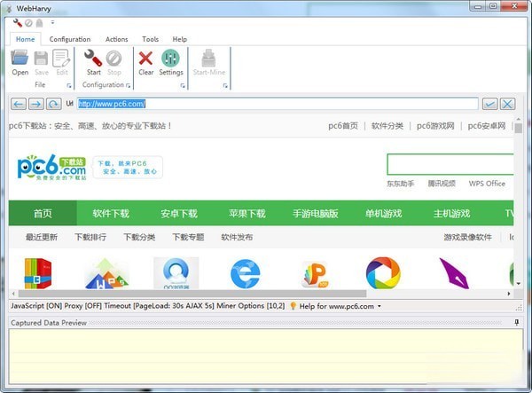Open the 主机游戏 navigation tab
This screenshot has height=393, width=532.
pyautogui.click(x=451, y=213)
